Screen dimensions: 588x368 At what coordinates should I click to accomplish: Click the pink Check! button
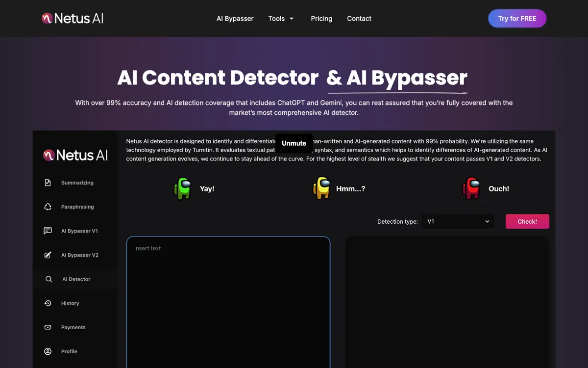pyautogui.click(x=527, y=222)
